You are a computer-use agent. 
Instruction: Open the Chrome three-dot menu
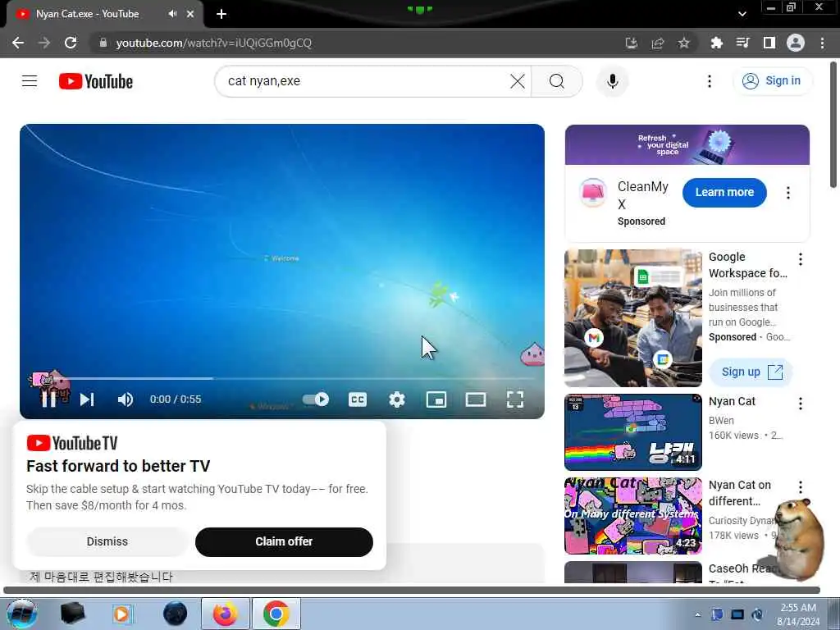tap(822, 43)
